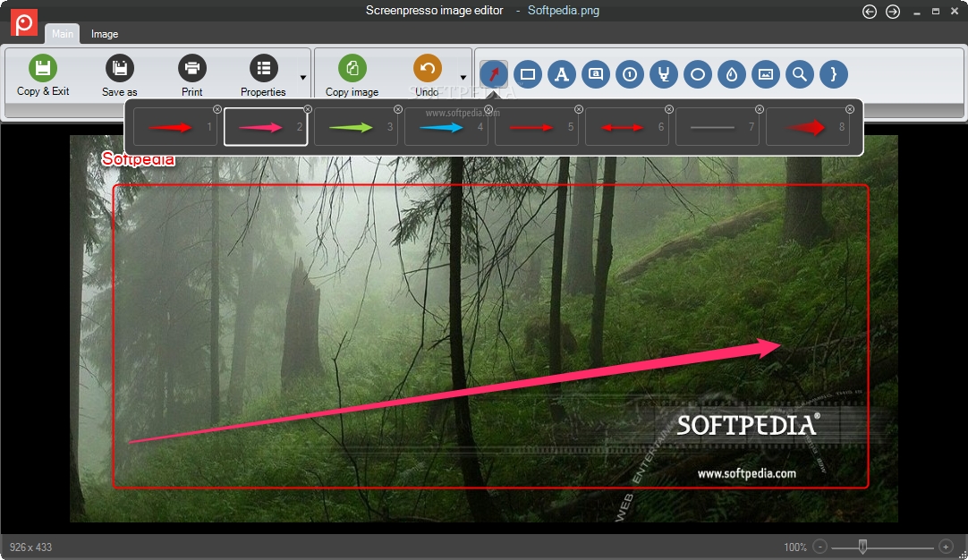The image size is (968, 560).
Task: Select the highlighter tool
Action: [x=664, y=75]
